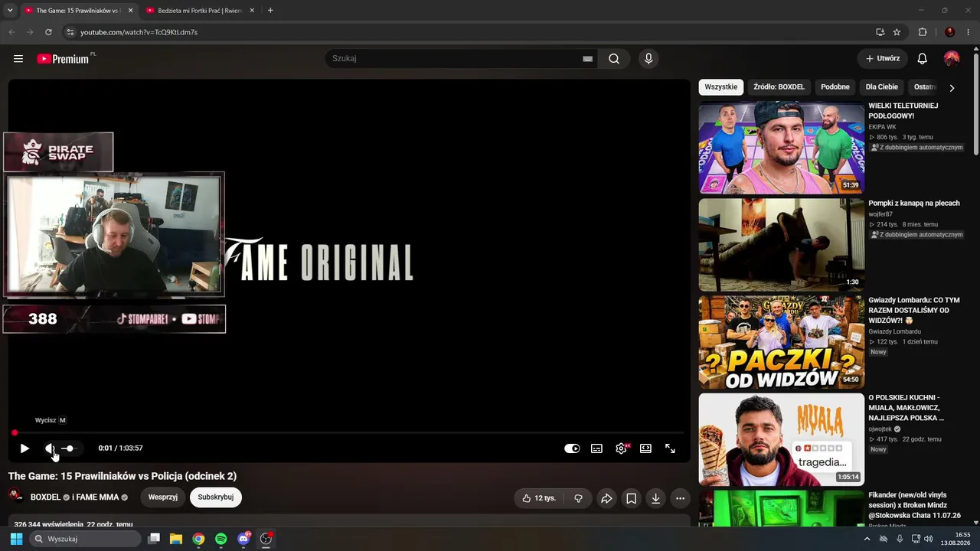Open WIELKI TELETURNIEJ PODŁOGOWY thumbnail
The image size is (980, 551).
coord(782,148)
